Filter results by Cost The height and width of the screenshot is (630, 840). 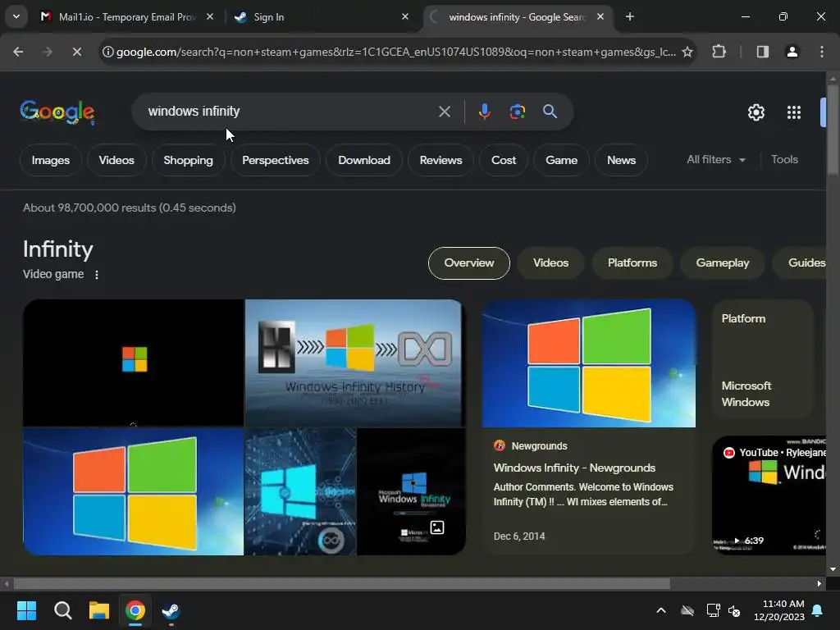tap(504, 160)
